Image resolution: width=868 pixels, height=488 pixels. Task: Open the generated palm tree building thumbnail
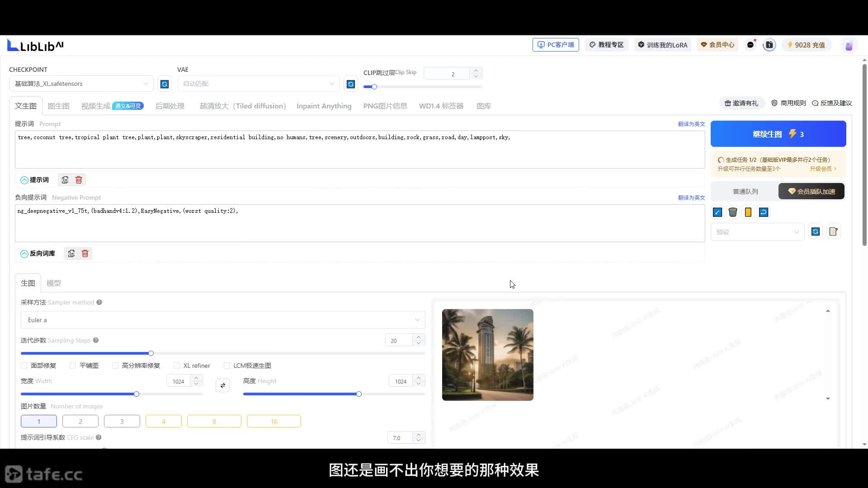point(487,355)
